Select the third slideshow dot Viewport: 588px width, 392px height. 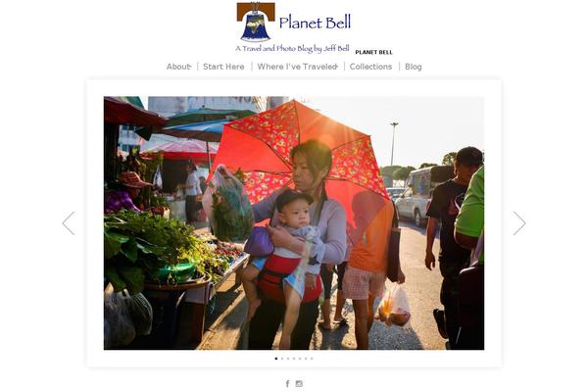coord(288,359)
